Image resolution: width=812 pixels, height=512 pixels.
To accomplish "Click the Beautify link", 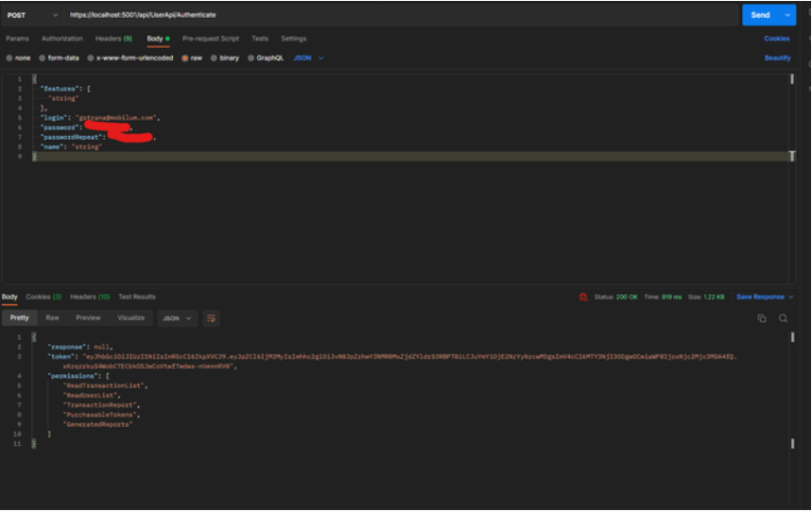I will point(777,58).
